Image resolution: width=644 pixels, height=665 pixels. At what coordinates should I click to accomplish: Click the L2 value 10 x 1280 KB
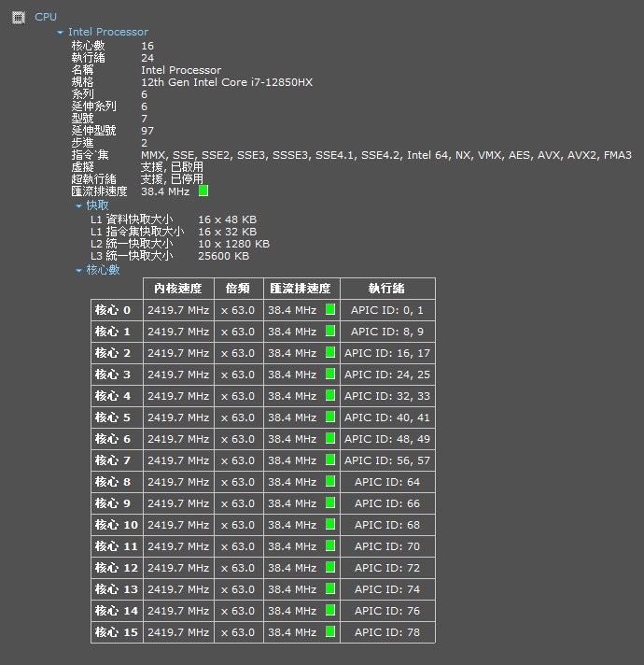(x=234, y=244)
